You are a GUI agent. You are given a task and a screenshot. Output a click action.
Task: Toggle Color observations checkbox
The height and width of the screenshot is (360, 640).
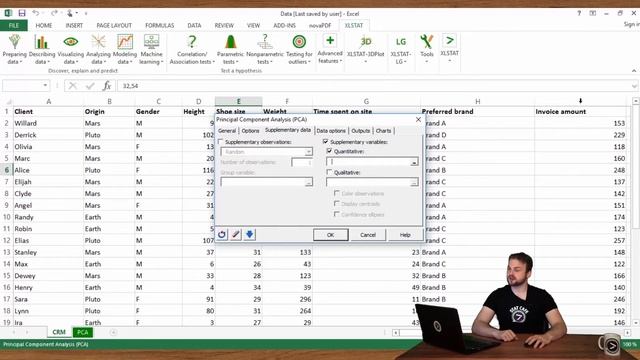click(337, 193)
